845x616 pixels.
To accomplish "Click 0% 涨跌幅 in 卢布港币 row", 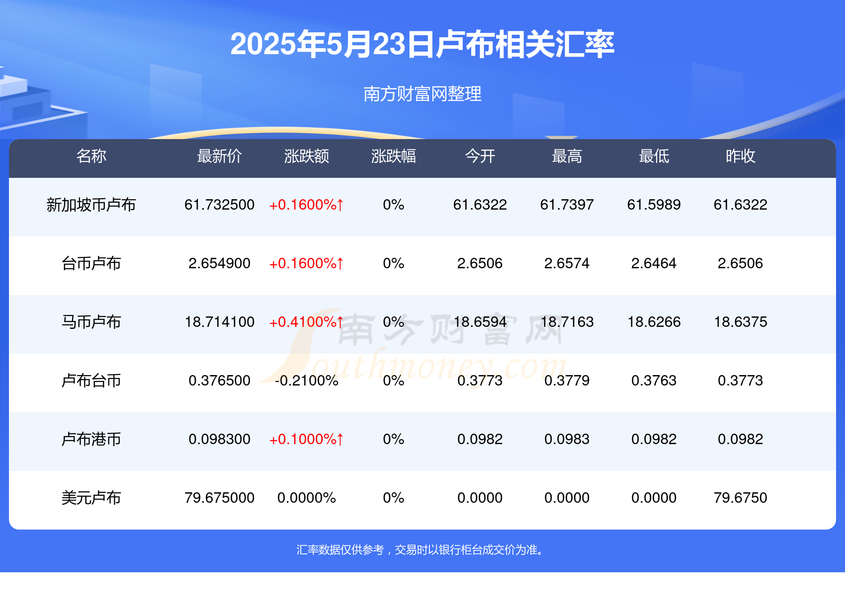I will coord(394,439).
